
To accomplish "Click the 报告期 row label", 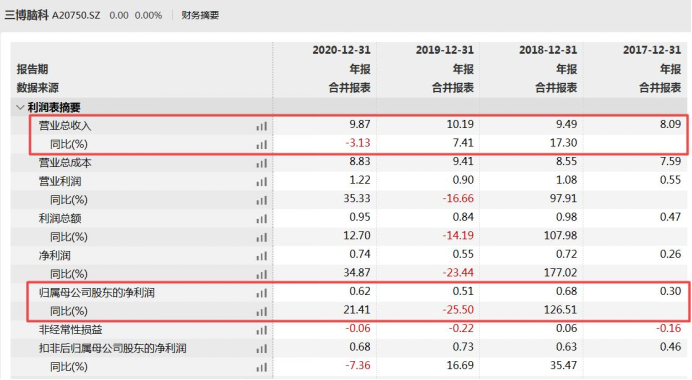I will (x=32, y=69).
